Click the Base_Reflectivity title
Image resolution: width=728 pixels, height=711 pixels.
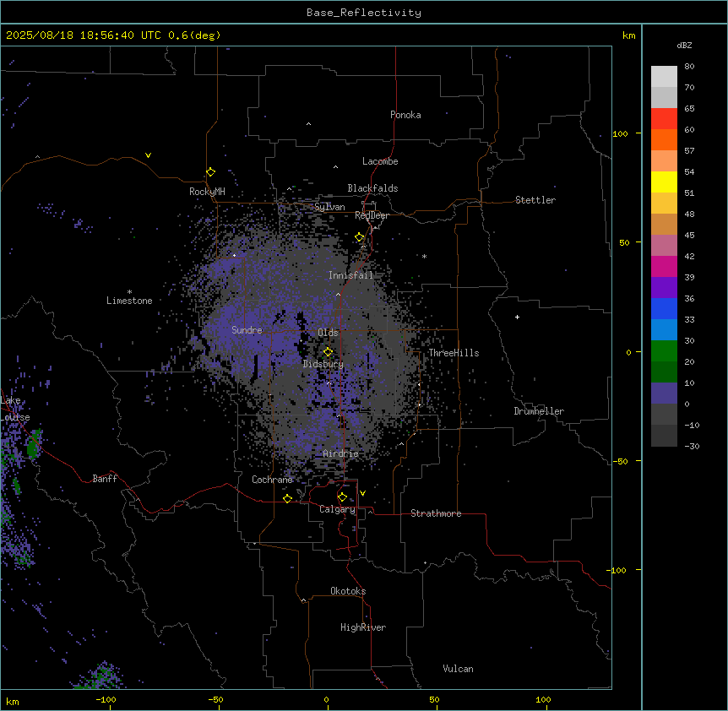coord(364,13)
